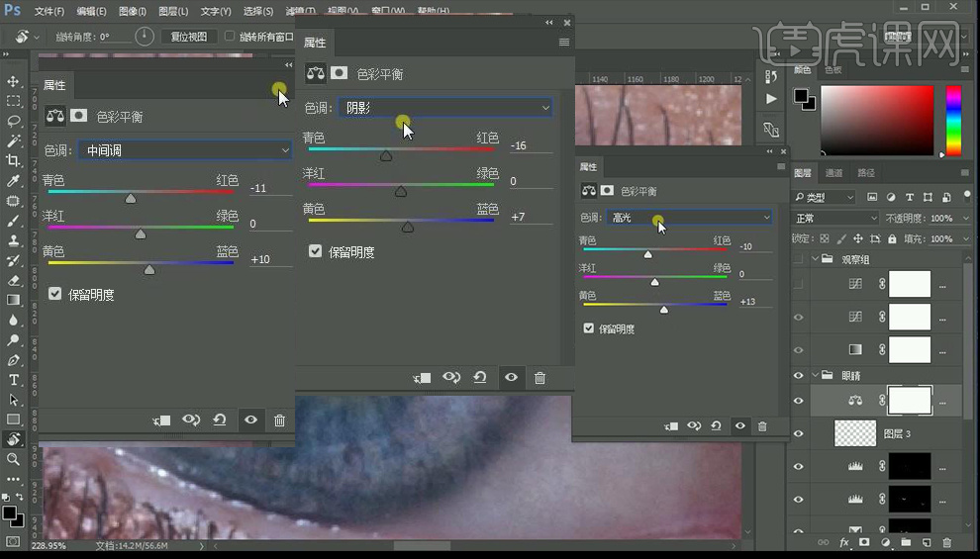Pick the Type tool
980x559 pixels.
point(14,380)
